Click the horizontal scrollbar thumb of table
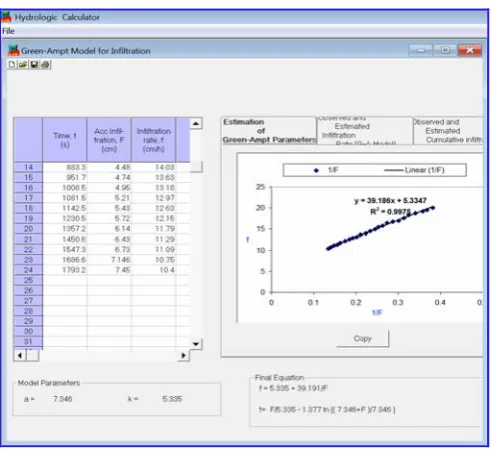Screen dimensions: 493x454 (32, 355)
